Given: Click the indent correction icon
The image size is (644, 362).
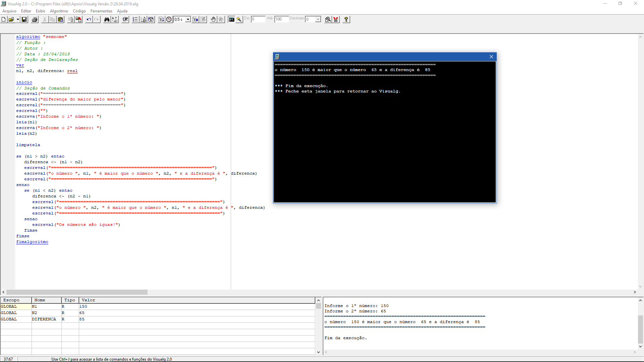Looking at the screenshot, I should tap(125, 19).
